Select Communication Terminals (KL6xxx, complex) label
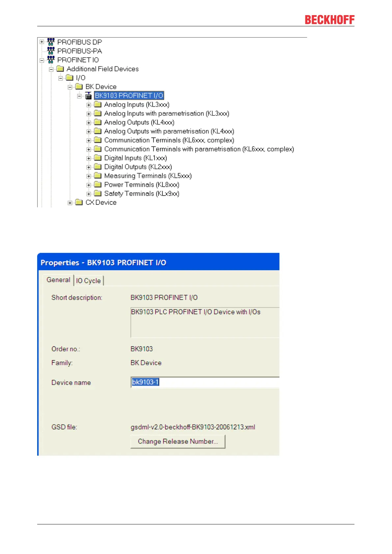 coord(169,140)
